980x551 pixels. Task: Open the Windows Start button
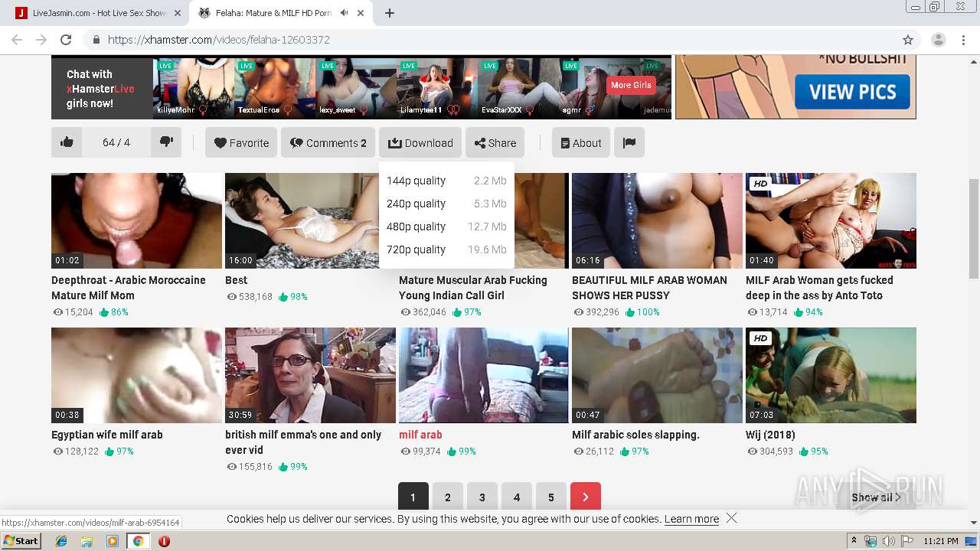(21, 541)
